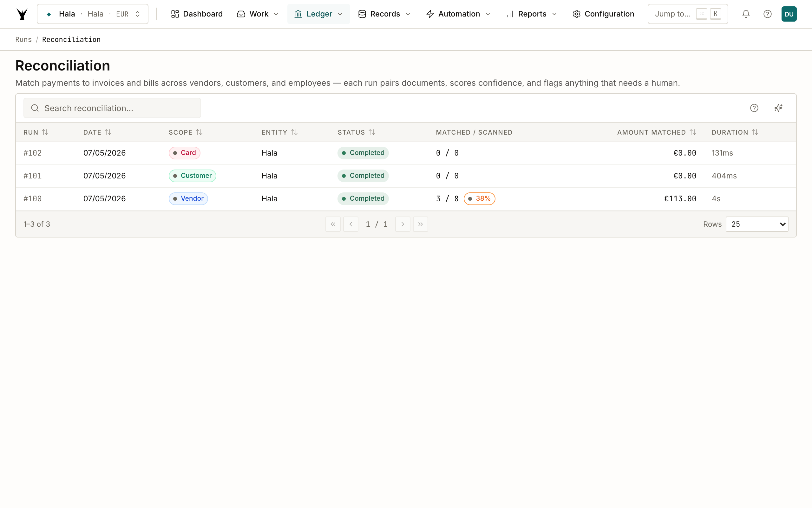Click the Jump to search box
This screenshot has height=508, width=812.
[688, 14]
